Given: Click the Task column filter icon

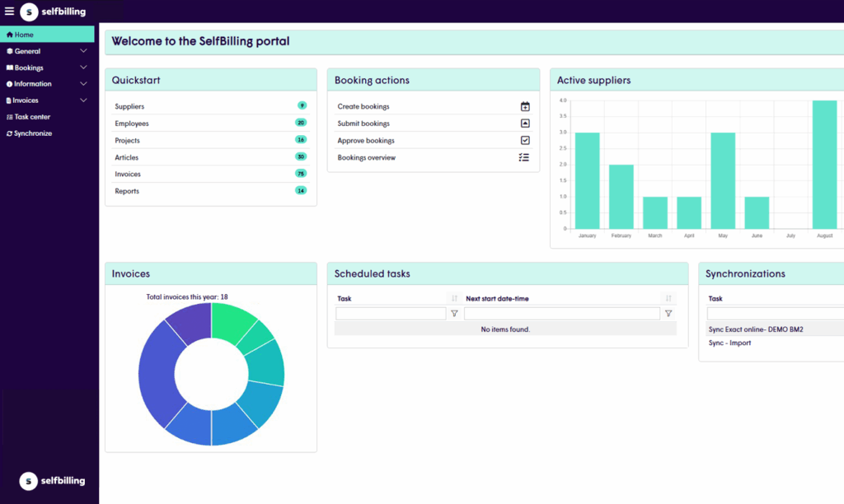Looking at the screenshot, I should coord(454,314).
